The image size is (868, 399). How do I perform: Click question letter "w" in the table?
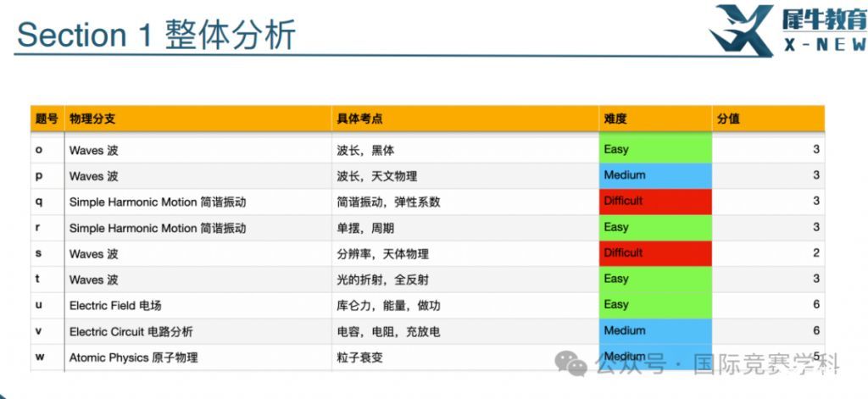40,357
